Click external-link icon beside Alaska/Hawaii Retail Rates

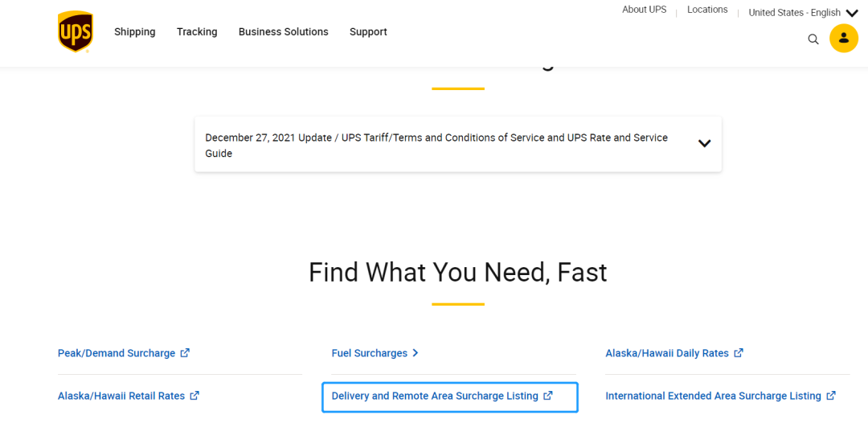tap(194, 396)
